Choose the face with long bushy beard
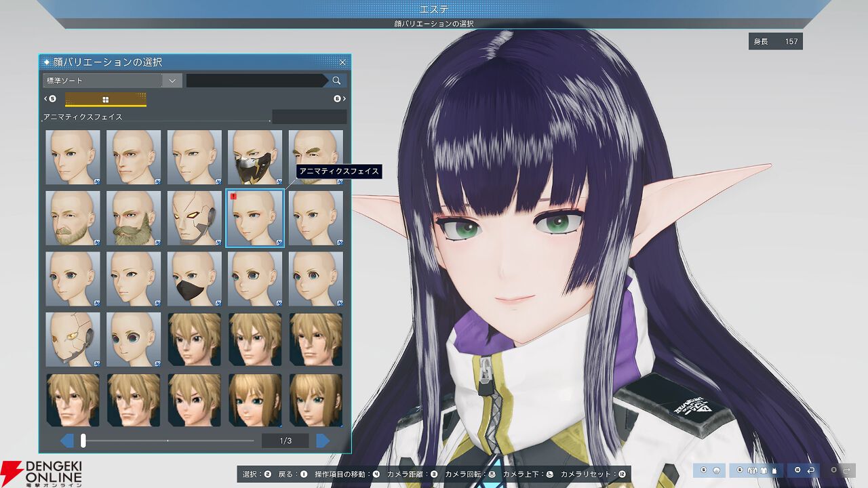Screen dimensions: 868x488 click(134, 218)
